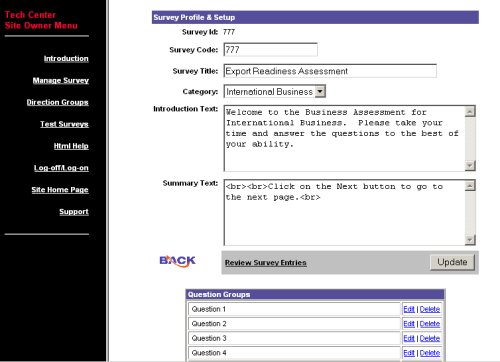500x362 pixels.
Task: Click scroll-down arrow of Summary Text
Action: click(470, 239)
